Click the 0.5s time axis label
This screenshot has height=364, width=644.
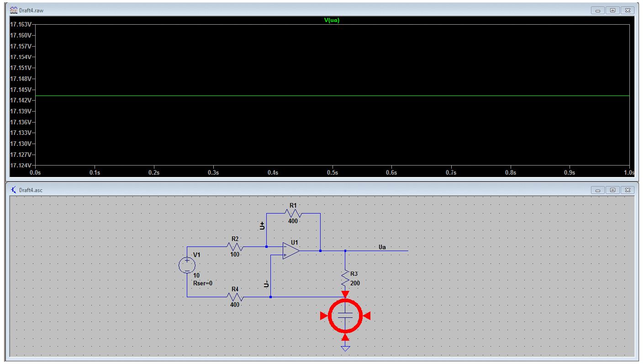(332, 172)
